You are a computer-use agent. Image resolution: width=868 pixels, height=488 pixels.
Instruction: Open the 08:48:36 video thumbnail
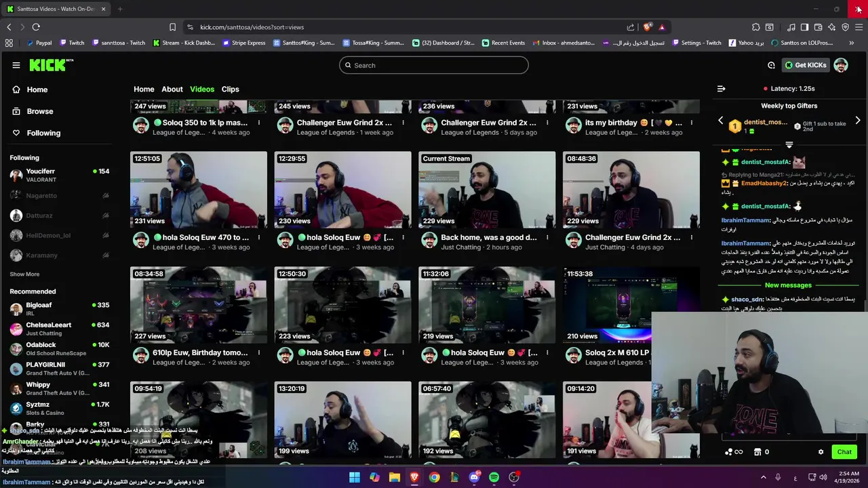click(x=631, y=190)
